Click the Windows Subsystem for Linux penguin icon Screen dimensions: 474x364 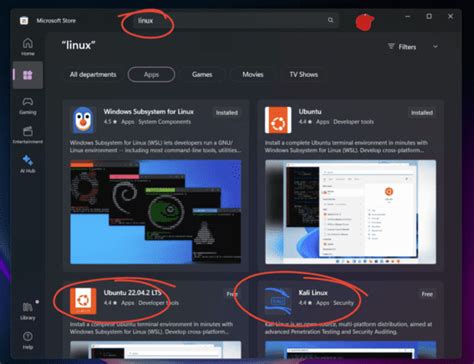[x=83, y=120]
